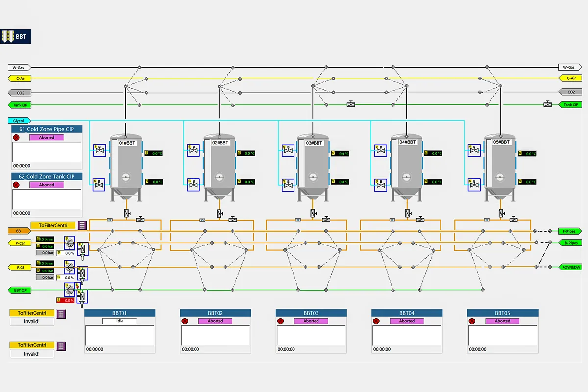
Task: Click the Glycol line tag
Action: pyautogui.click(x=20, y=120)
